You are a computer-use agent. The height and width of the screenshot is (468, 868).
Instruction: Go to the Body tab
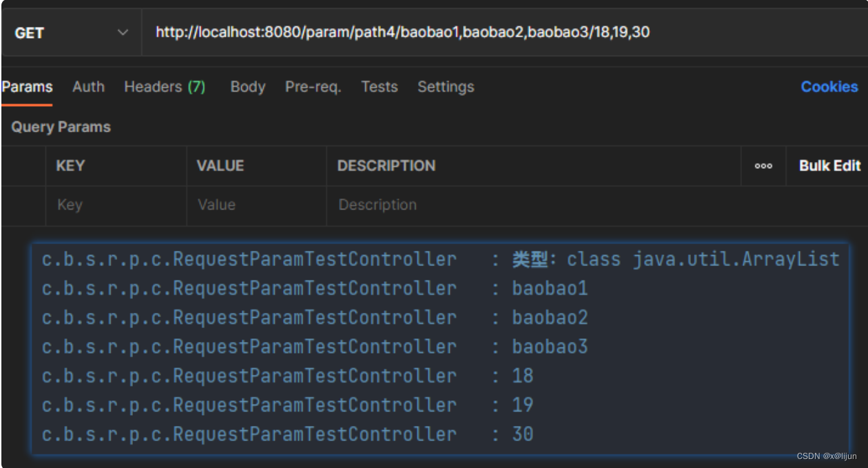pos(247,87)
